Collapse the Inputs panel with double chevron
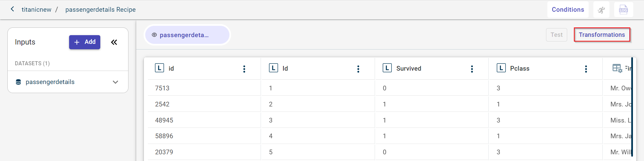The image size is (644, 161). pyautogui.click(x=114, y=42)
